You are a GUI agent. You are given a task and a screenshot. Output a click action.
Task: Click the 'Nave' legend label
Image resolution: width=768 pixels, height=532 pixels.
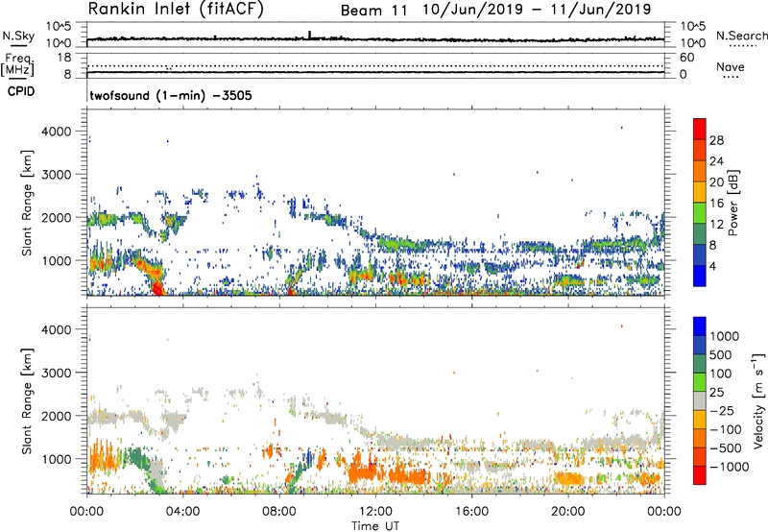tap(731, 67)
